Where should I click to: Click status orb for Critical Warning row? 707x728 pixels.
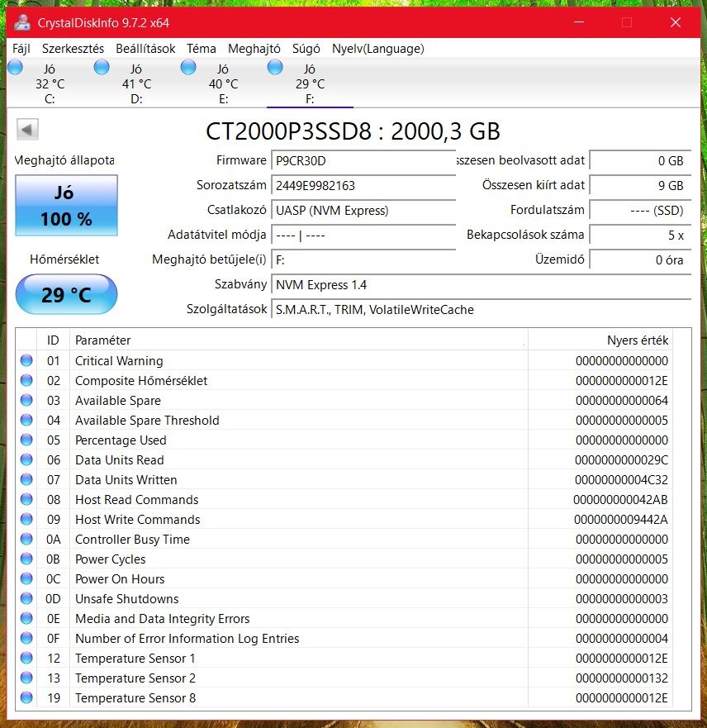[26, 360]
